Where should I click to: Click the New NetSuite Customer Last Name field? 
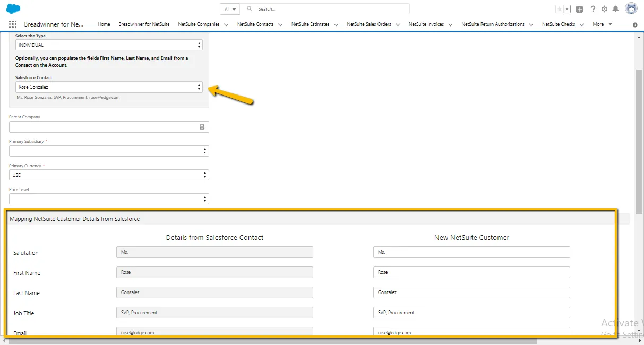[x=471, y=292]
